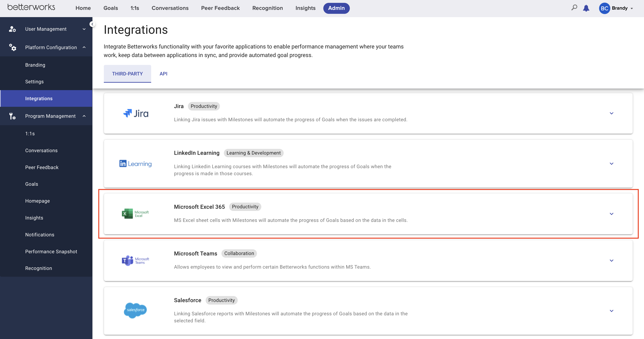Click the Admin button
The width and height of the screenshot is (644, 339).
point(336,8)
